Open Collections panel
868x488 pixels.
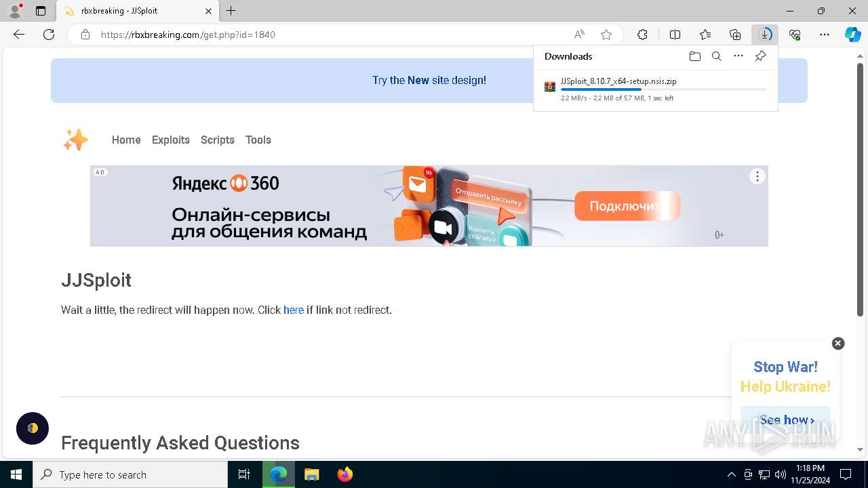click(x=735, y=35)
